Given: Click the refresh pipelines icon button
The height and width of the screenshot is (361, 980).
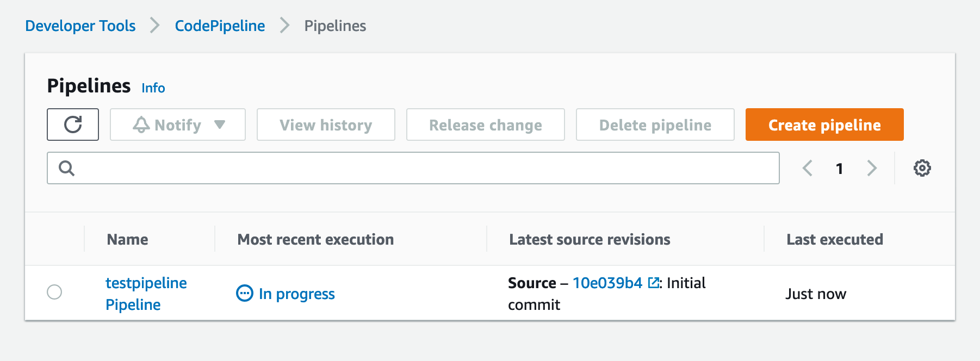Looking at the screenshot, I should click(x=73, y=125).
